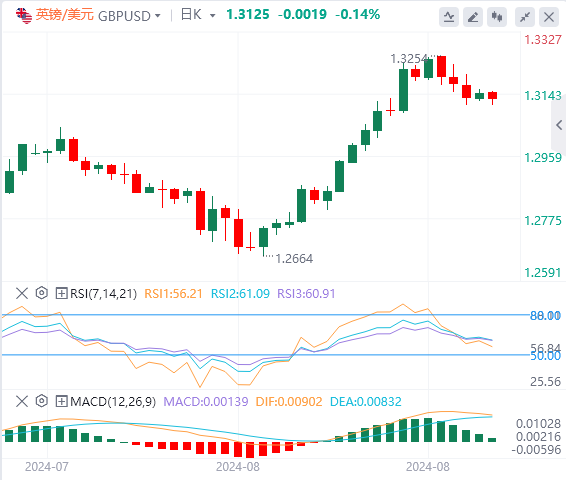Toggle the MACD panel plus box
Image resolution: width=566 pixels, height=480 pixels.
(61, 401)
